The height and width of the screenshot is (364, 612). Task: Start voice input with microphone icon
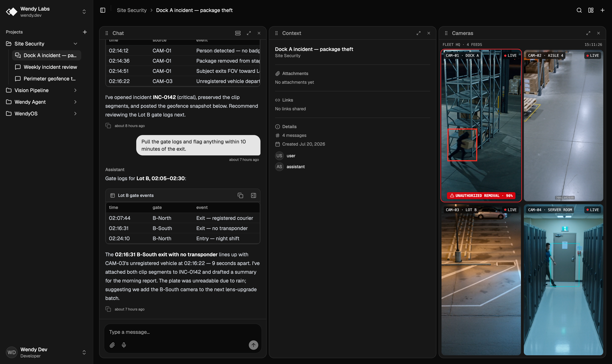124,345
